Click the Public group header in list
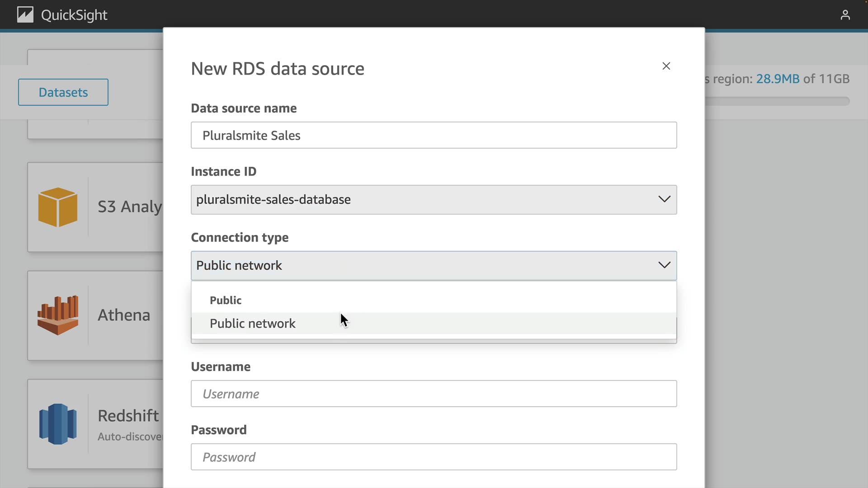 (226, 300)
